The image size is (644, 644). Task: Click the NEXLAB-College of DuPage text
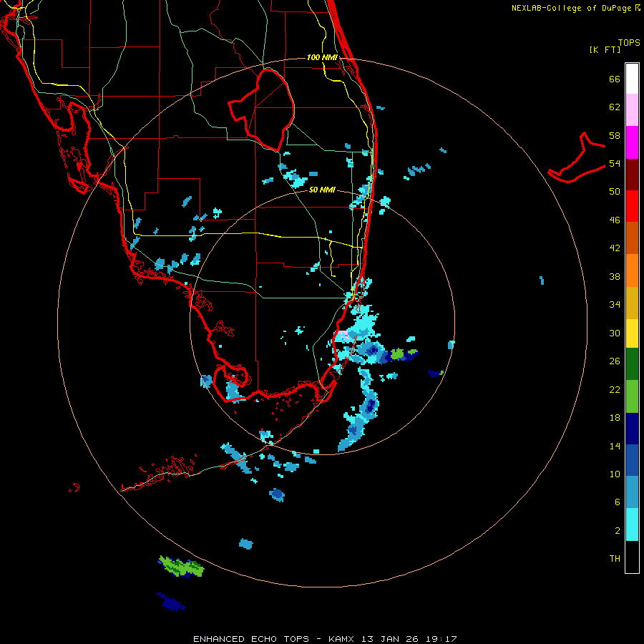point(571,8)
